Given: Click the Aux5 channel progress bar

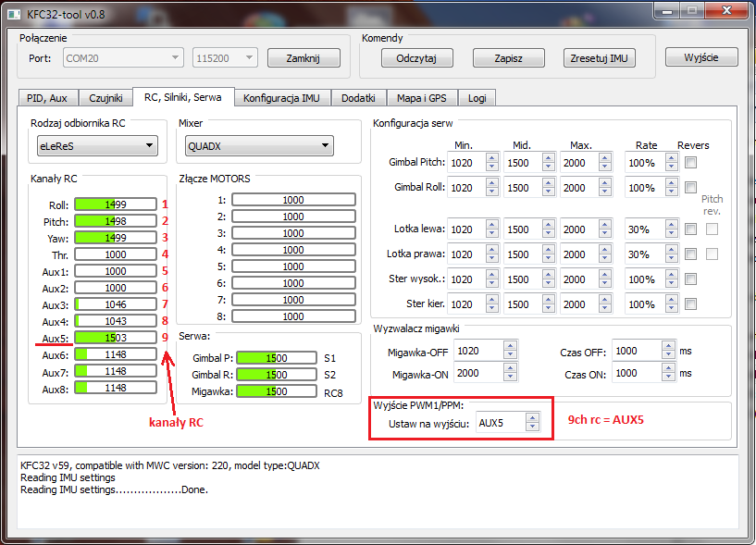Looking at the screenshot, I should (115, 338).
